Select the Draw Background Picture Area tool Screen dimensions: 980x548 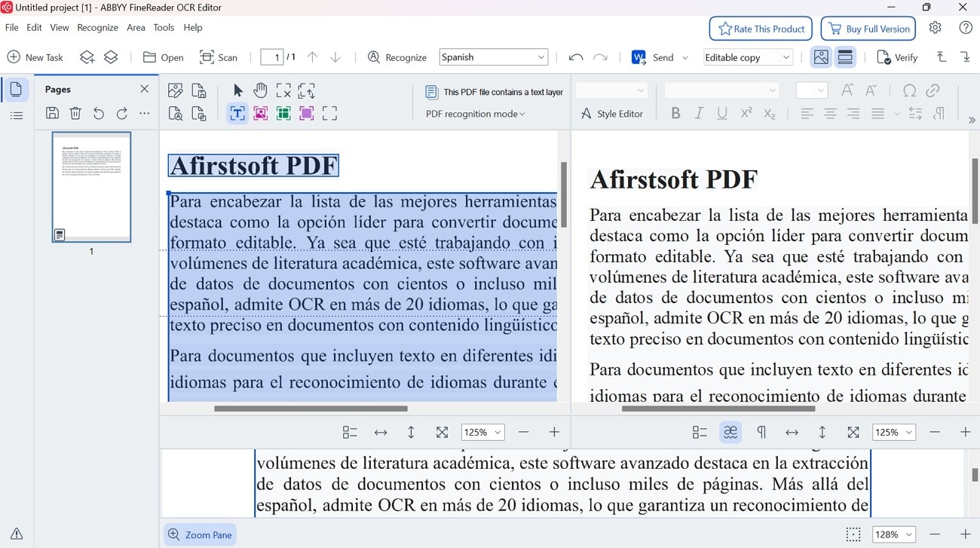pos(307,114)
